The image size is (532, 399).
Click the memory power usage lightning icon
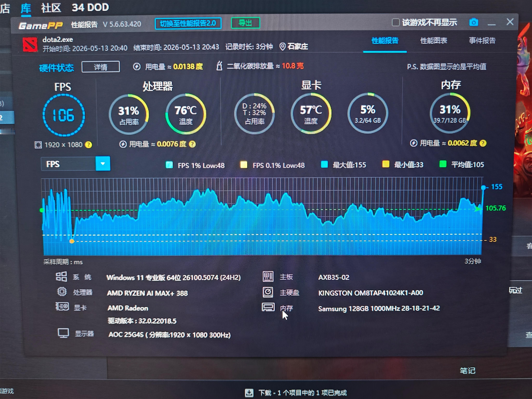413,143
